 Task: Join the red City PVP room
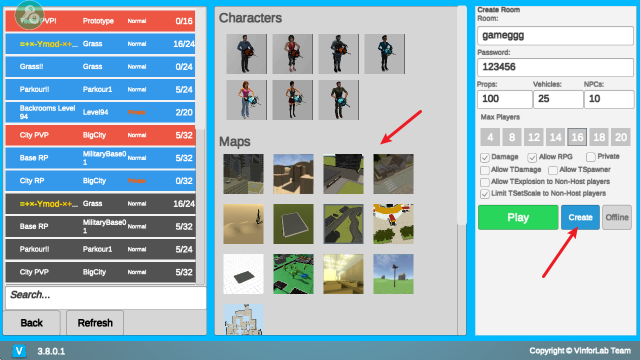pos(100,136)
